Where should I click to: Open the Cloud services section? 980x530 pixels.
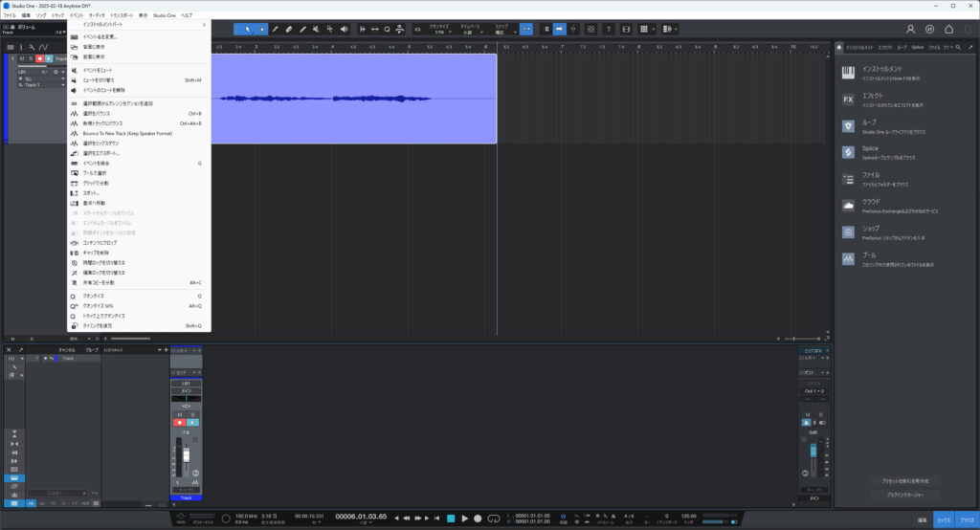[x=871, y=205]
